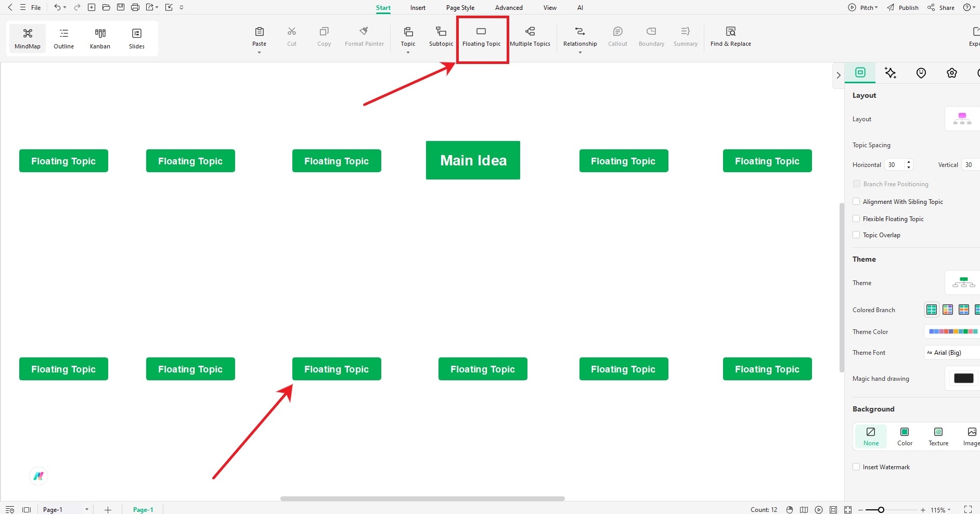Image resolution: width=980 pixels, height=514 pixels.
Task: Choose the first Colored Branch style
Action: (932, 310)
